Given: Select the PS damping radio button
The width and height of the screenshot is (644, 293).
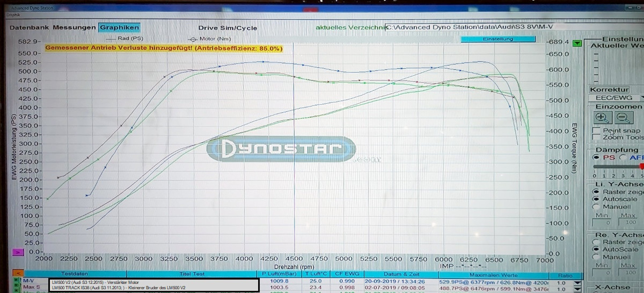Looking at the screenshot, I should tap(597, 157).
